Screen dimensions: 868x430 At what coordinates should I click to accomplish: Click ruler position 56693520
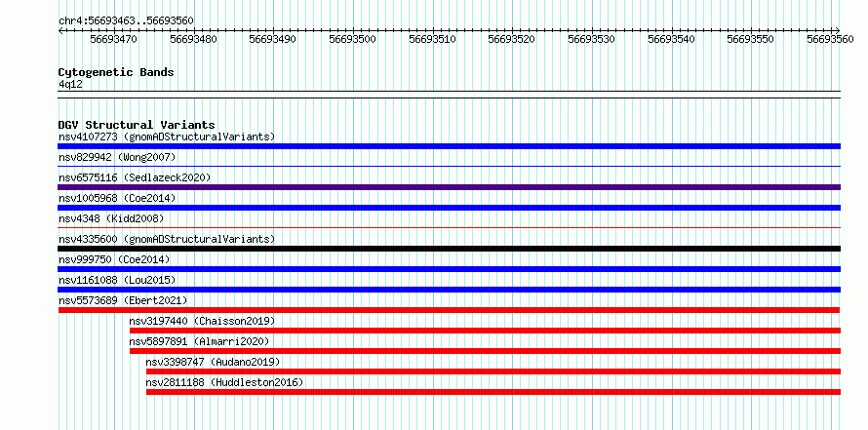pos(512,39)
